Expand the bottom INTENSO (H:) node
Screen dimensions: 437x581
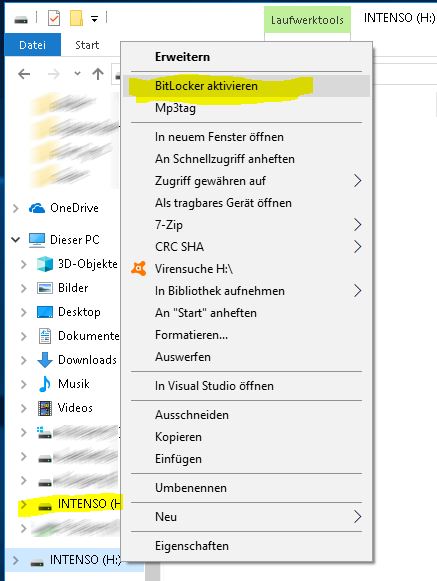coord(16,560)
